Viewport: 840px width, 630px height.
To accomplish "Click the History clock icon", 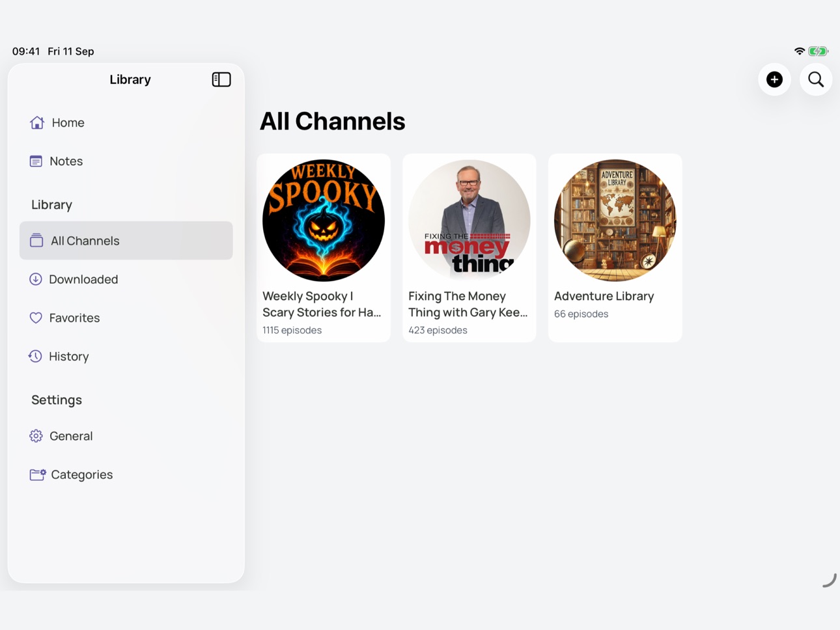I will (x=35, y=356).
